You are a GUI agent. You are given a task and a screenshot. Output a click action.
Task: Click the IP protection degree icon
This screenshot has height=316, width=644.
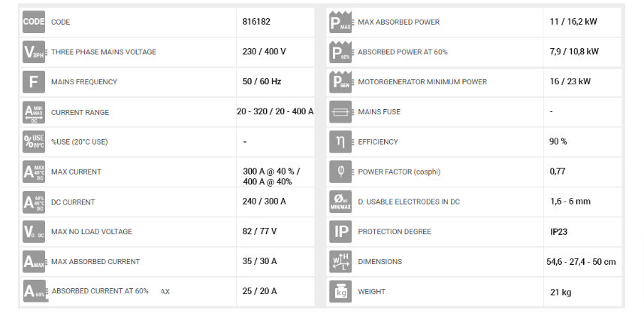click(x=340, y=231)
